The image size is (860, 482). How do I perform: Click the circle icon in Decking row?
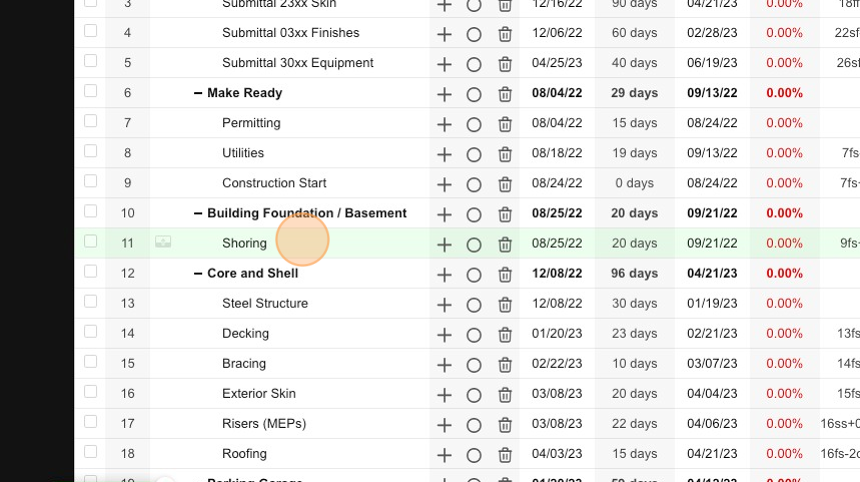[474, 335]
